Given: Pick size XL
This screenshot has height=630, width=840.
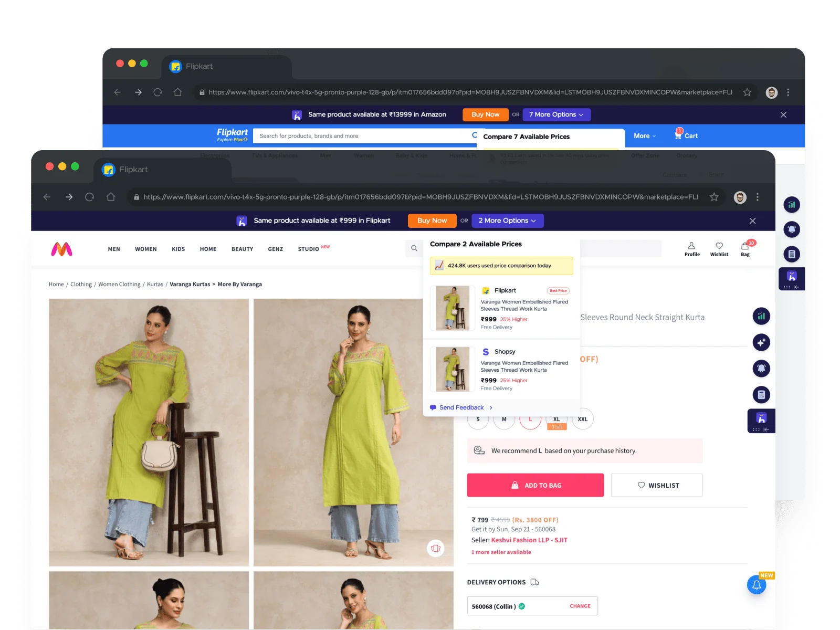Looking at the screenshot, I should coord(556,419).
